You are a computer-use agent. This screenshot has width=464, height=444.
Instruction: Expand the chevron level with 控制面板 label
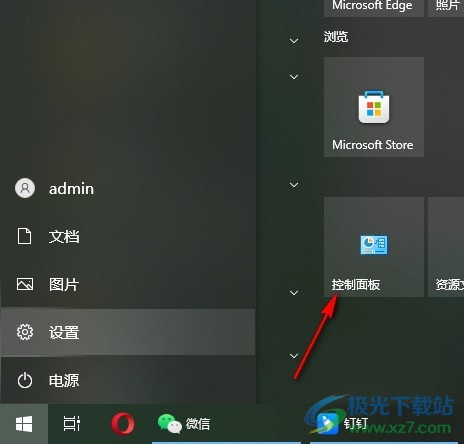[294, 293]
